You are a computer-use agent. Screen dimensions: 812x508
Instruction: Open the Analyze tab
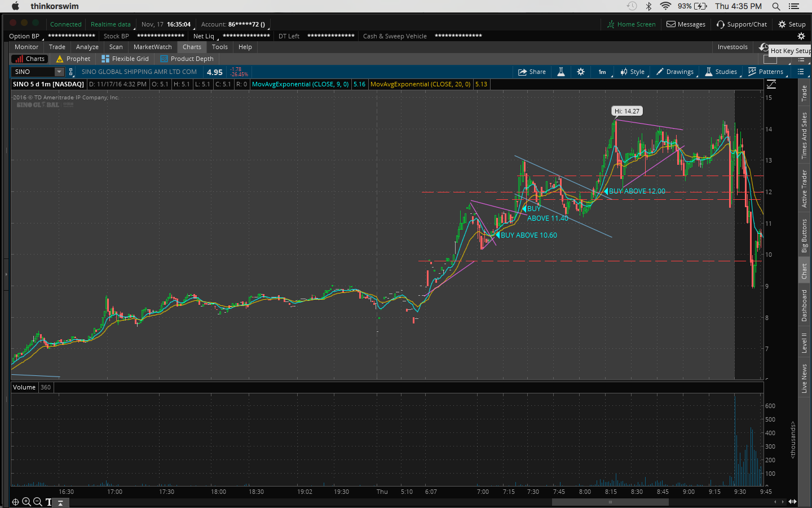pyautogui.click(x=87, y=47)
